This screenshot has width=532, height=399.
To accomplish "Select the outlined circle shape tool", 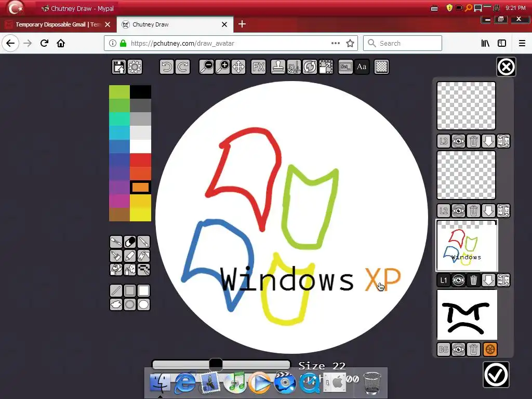I will click(130, 304).
